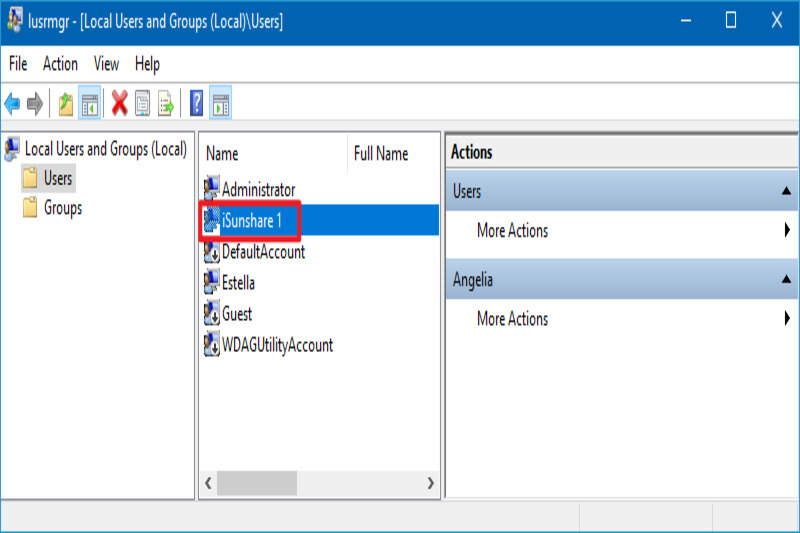This screenshot has height=533, width=800.
Task: Click the Up one level folder icon
Action: (x=66, y=103)
